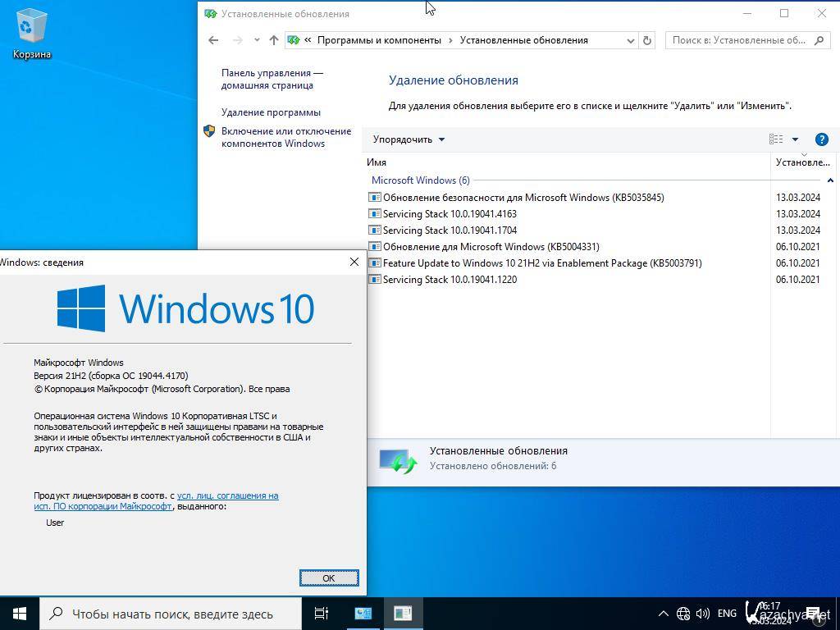Click the taskbar search input box
The width and height of the screenshot is (840, 630).
(172, 614)
